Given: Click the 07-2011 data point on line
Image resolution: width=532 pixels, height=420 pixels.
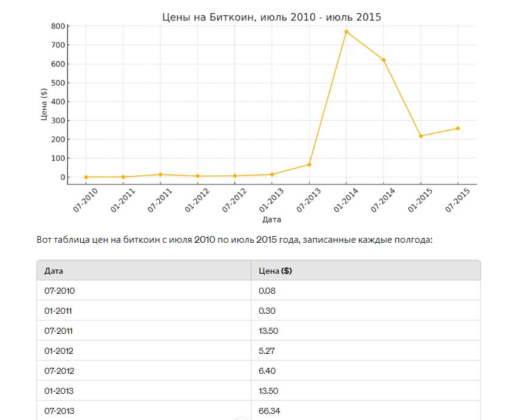Looking at the screenshot, I should click(160, 175).
